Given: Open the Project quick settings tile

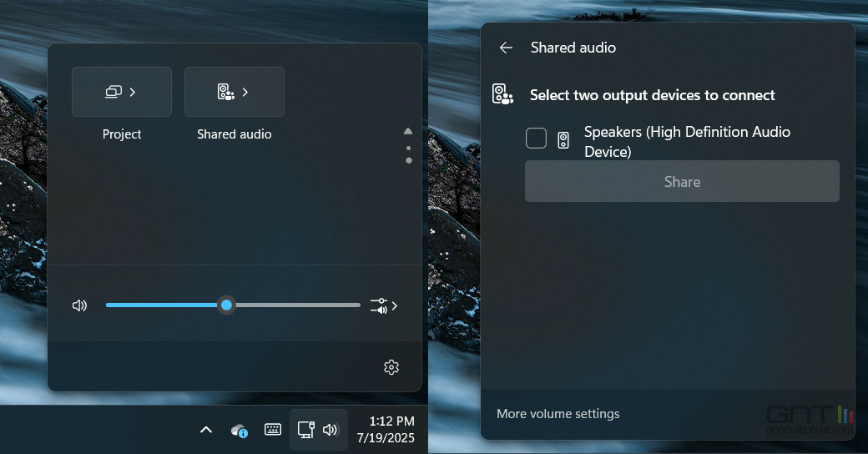Looking at the screenshot, I should point(122,92).
